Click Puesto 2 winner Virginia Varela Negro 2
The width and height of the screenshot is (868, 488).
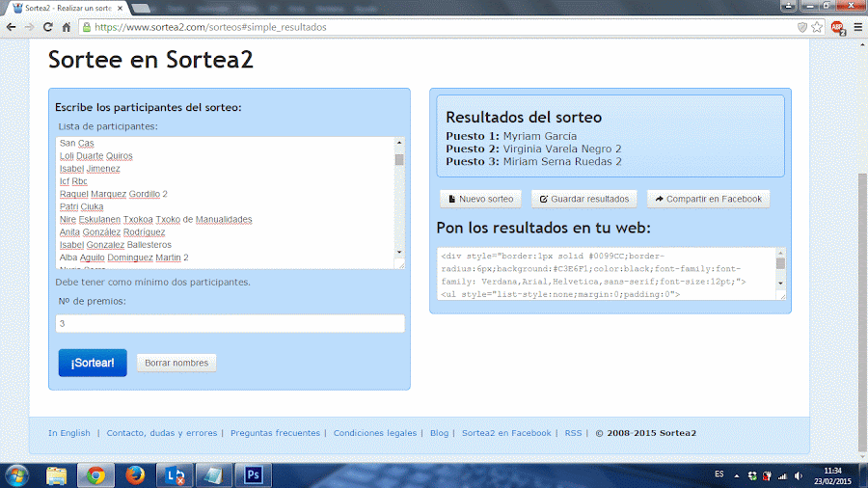[x=562, y=149]
